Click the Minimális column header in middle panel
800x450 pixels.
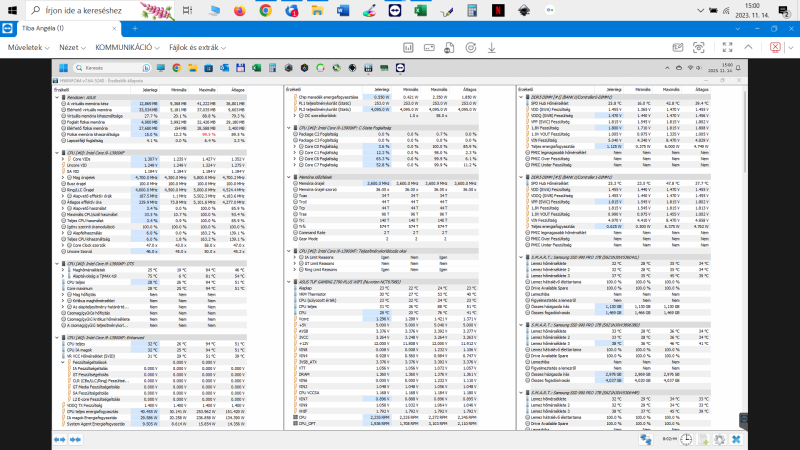(410, 90)
